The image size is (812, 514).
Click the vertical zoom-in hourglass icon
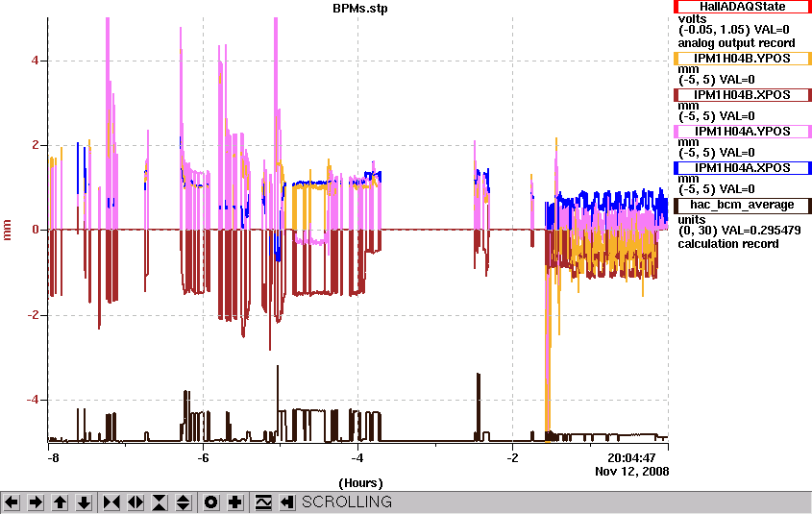(160, 502)
